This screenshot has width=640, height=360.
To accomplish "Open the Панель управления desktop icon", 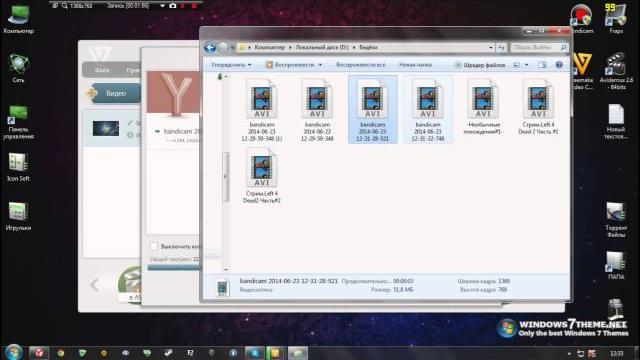I will click(x=18, y=122).
